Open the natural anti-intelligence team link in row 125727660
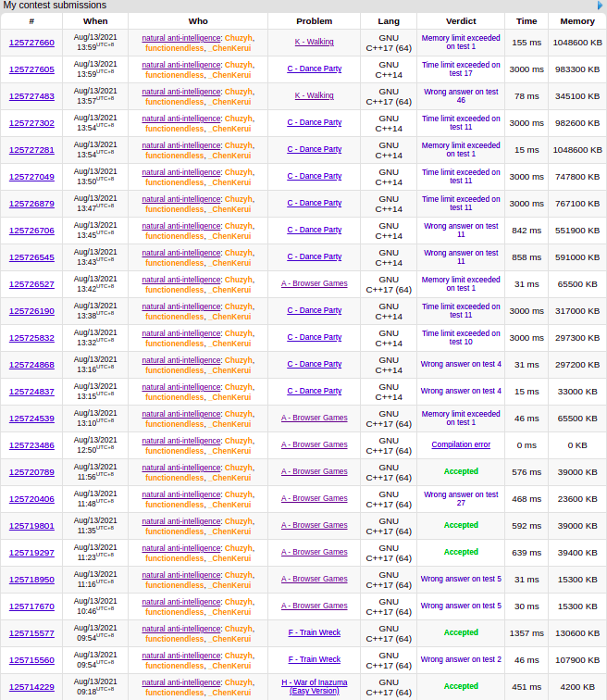The width and height of the screenshot is (607, 700). (181, 38)
